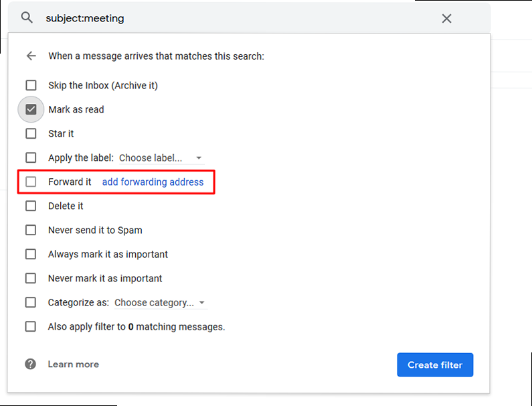The height and width of the screenshot is (406, 532).
Task: Enable the Categorize as checkbox
Action: point(31,303)
